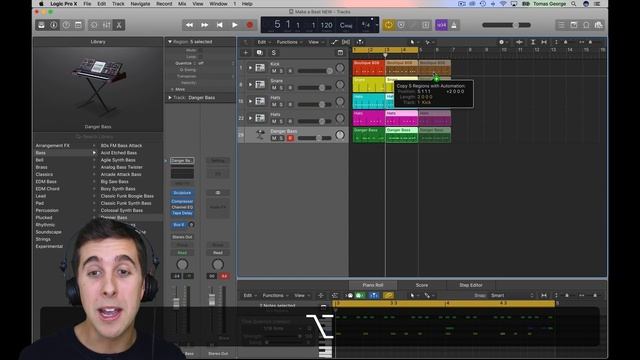
Task: Start playback with the Play button
Action: 235,25
